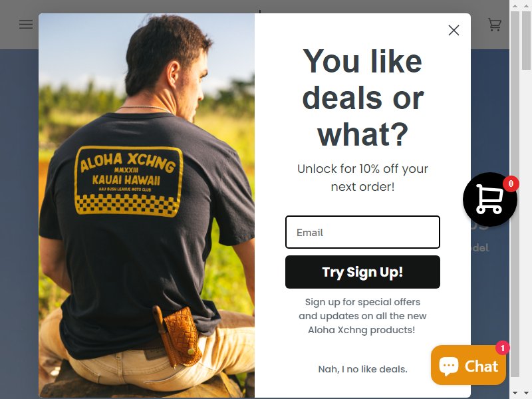This screenshot has width=532, height=399.
Task: Open the orange Chat widget
Action: pos(468,365)
